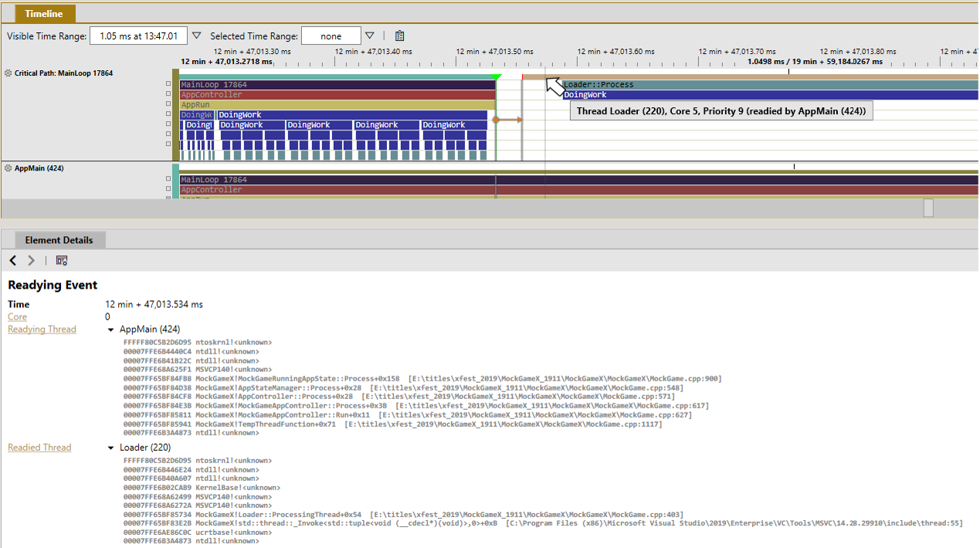Toggle the square beside Critical Path MainLoop 17864 row
Image resolution: width=980 pixels, height=548 pixels.
[x=168, y=84]
